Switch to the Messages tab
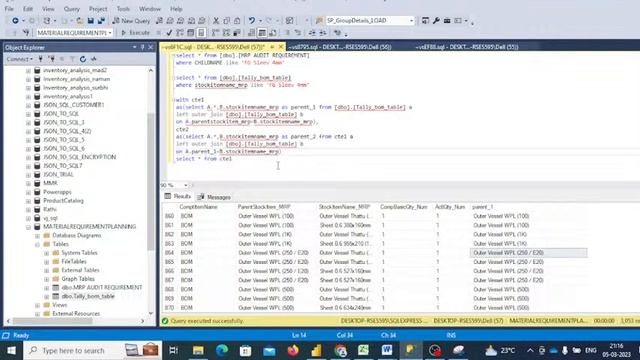The height and width of the screenshot is (360, 640). (214, 197)
